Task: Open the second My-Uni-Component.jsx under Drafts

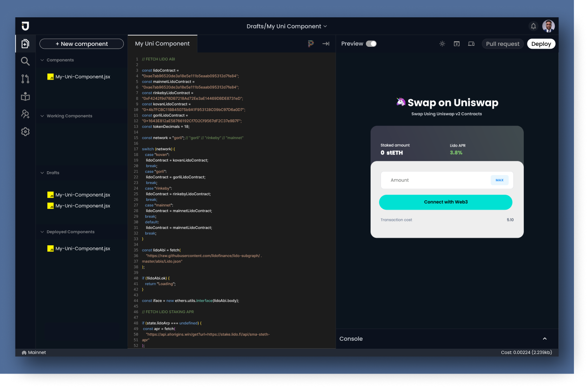Action: (x=79, y=206)
